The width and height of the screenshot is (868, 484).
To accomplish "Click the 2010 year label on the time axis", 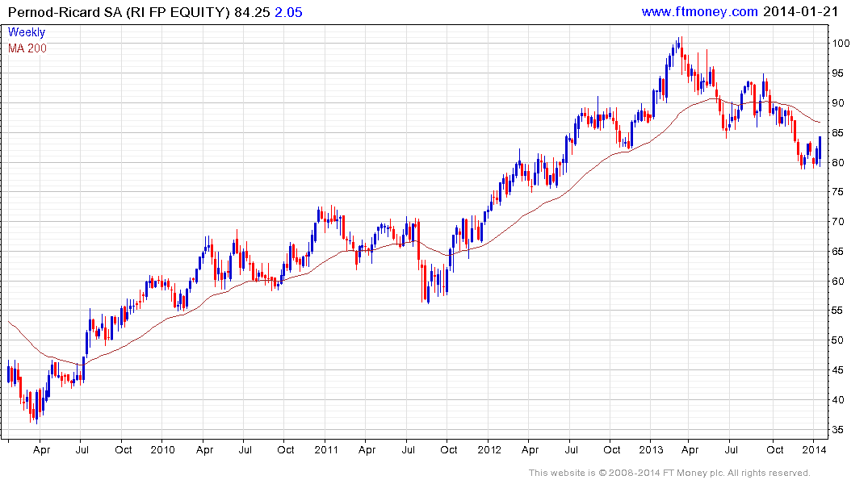I will point(163,449).
